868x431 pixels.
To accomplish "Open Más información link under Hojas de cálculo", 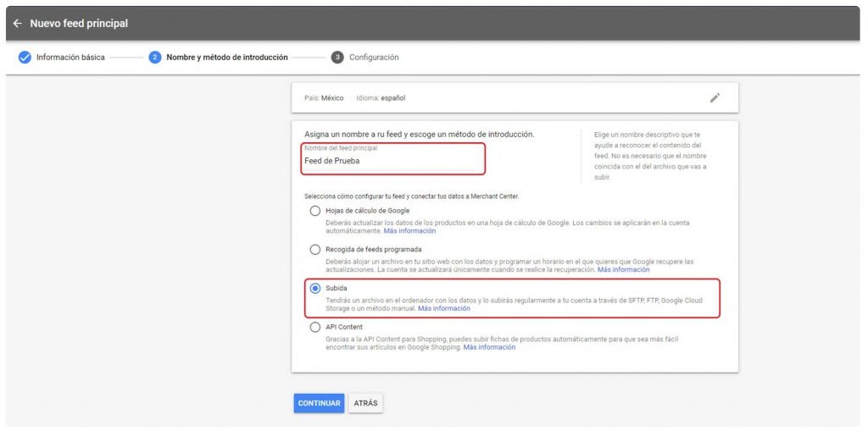I will [x=409, y=231].
